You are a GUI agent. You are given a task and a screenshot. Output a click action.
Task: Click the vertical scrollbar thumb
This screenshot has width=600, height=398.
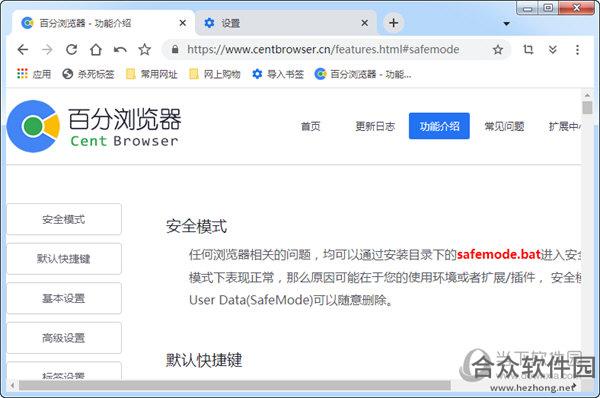click(x=587, y=108)
